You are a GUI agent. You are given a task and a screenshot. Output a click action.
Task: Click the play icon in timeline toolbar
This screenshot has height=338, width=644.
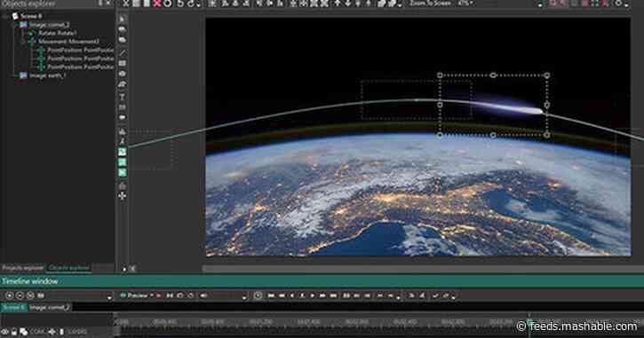click(313, 295)
